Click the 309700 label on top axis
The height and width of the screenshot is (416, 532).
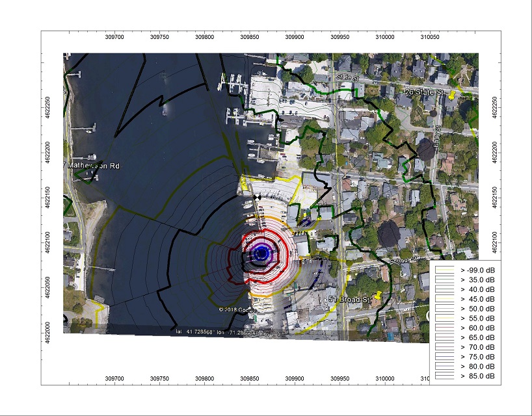114,36
